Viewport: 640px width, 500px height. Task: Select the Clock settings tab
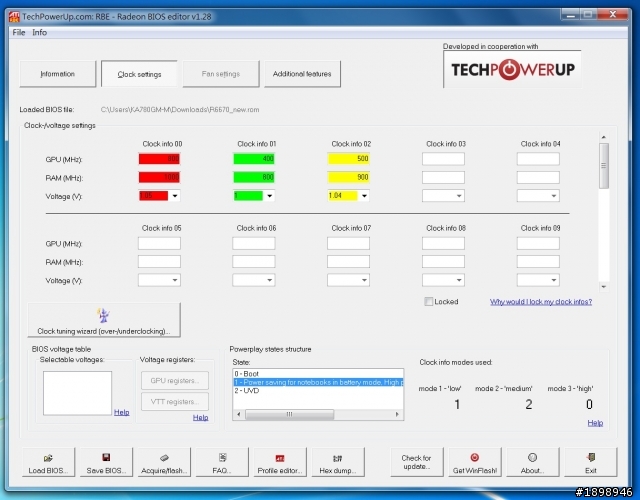(x=139, y=74)
